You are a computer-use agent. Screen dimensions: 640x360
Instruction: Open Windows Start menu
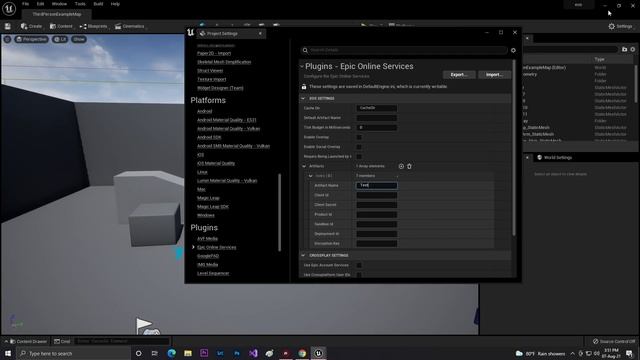[8, 353]
